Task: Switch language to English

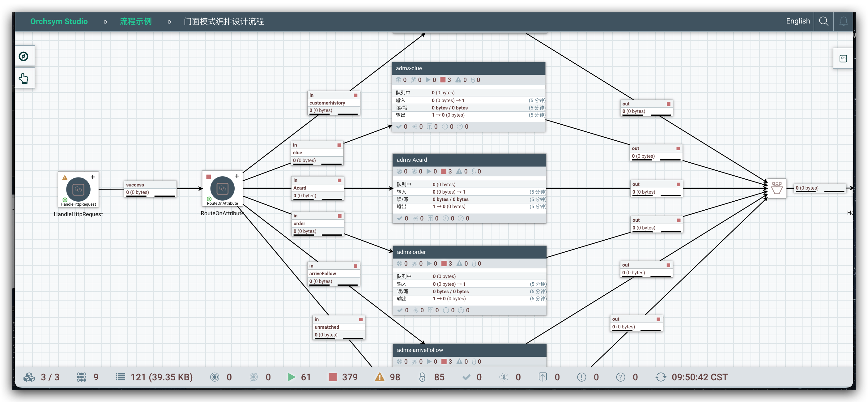Action: tap(798, 21)
